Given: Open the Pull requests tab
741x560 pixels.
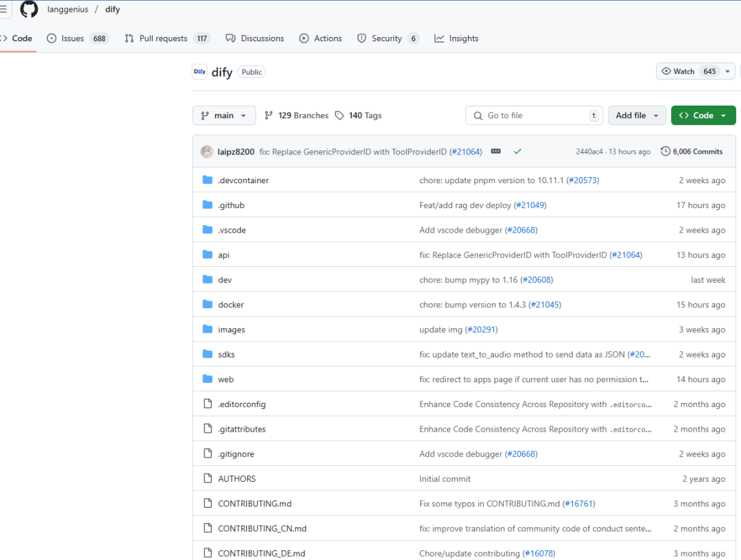Looking at the screenshot, I should pyautogui.click(x=167, y=38).
